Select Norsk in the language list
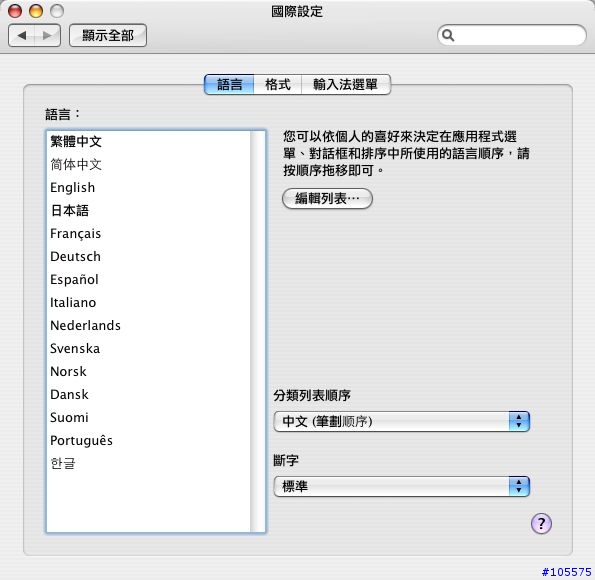Viewport: 595px width, 580px height. click(148, 371)
